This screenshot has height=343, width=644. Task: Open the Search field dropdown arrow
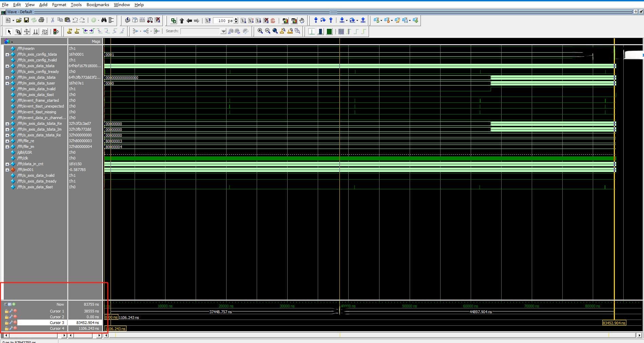tap(223, 31)
